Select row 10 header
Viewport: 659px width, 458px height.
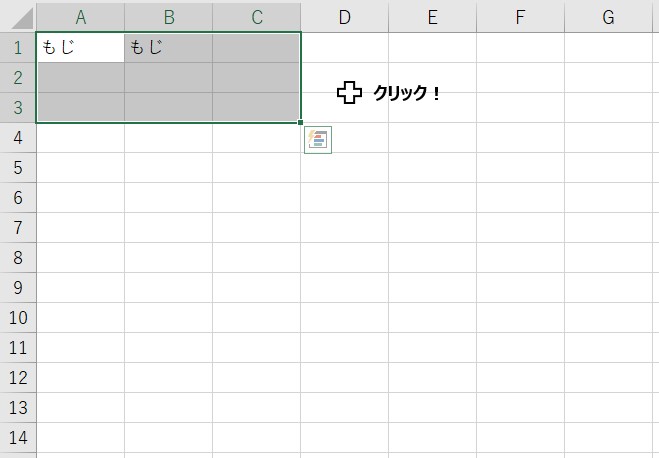pyautogui.click(x=17, y=318)
